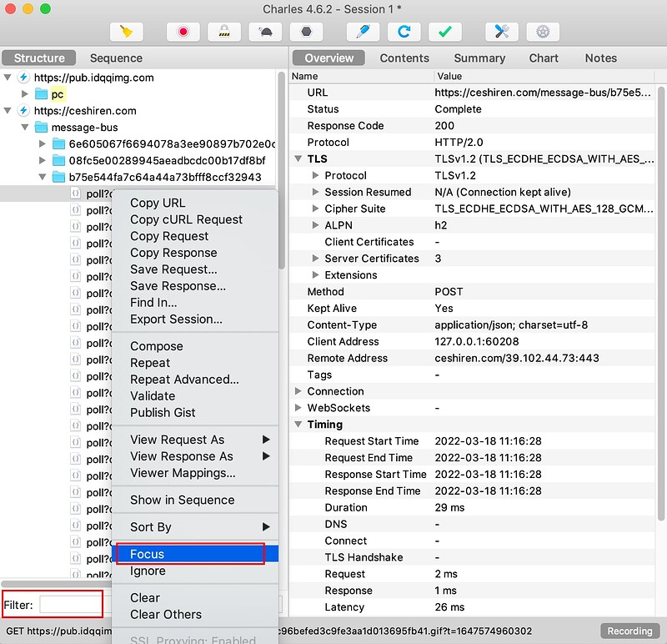The image size is (667, 644).
Task: Toggle the red record button in toolbar
Action: (183, 32)
